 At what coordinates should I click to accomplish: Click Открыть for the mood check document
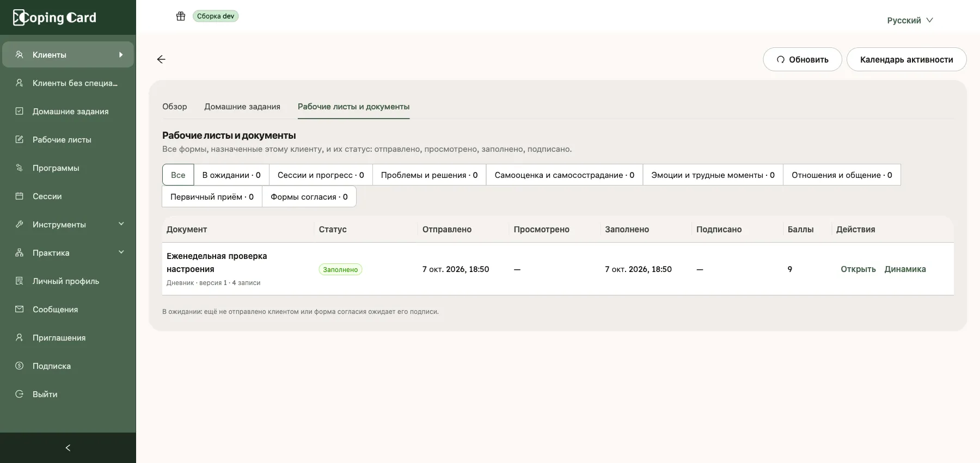tap(858, 269)
